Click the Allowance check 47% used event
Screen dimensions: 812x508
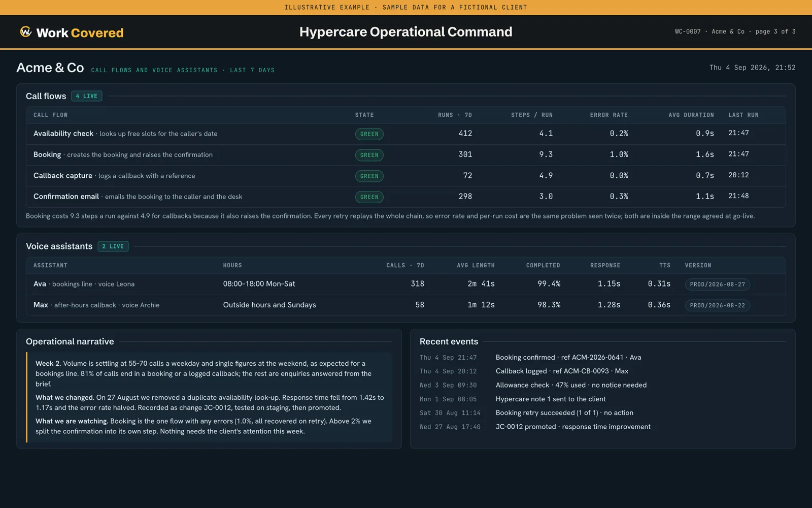pyautogui.click(x=571, y=385)
